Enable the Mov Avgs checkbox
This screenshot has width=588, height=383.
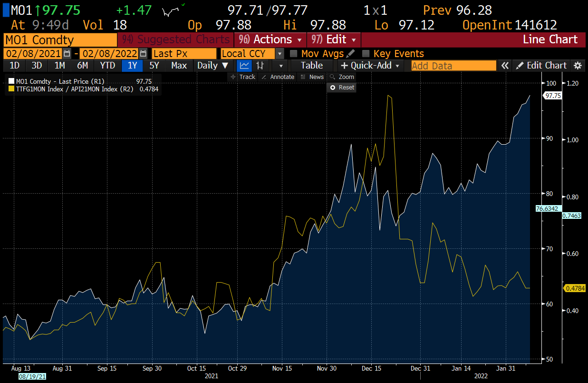click(293, 54)
